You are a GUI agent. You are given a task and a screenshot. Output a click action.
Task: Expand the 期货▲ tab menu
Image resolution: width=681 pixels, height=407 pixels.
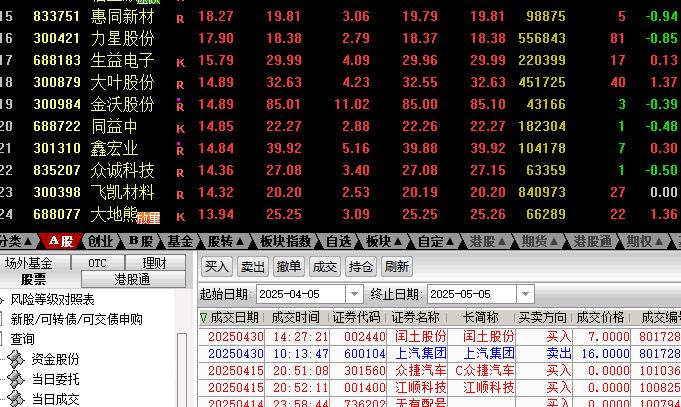point(539,241)
